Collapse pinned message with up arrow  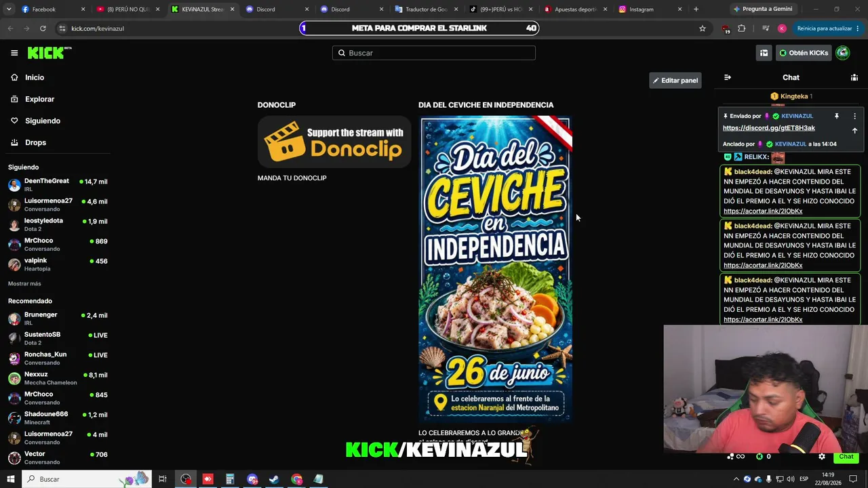pos(854,130)
